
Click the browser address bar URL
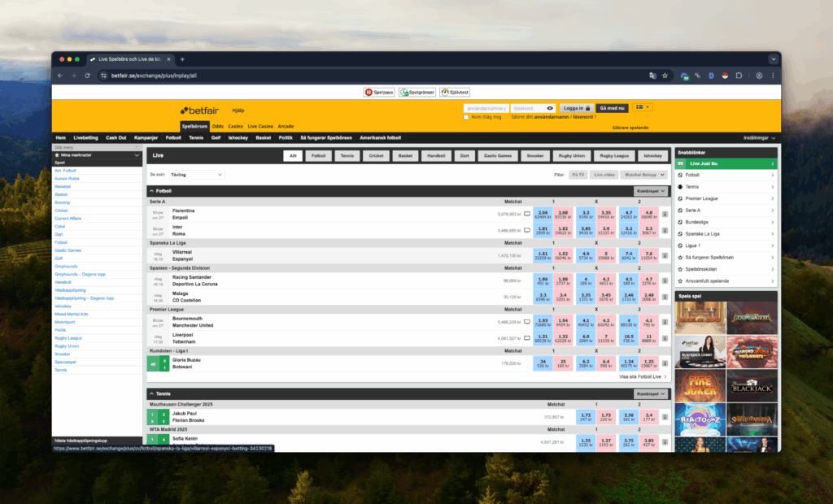(x=154, y=76)
